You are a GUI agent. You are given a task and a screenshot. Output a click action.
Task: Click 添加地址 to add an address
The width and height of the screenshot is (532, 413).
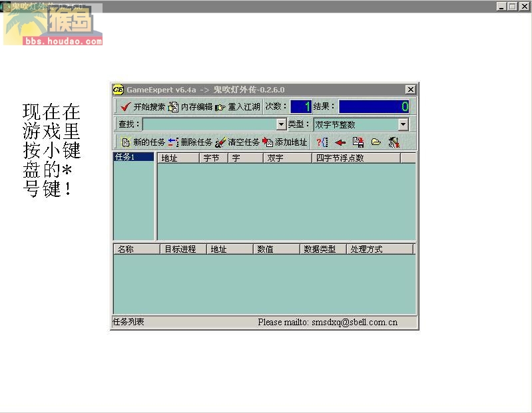[x=284, y=142]
